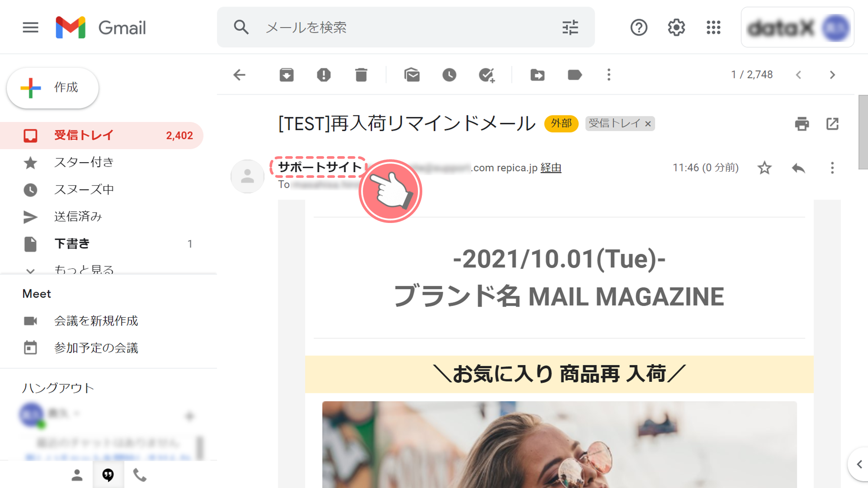Reply to the message
Screen dimensions: 868x488
799,168
